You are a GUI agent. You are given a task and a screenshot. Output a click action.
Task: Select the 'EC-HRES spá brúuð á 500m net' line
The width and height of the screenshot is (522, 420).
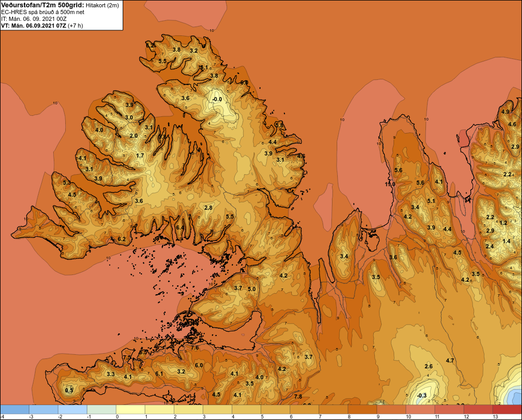43,13
